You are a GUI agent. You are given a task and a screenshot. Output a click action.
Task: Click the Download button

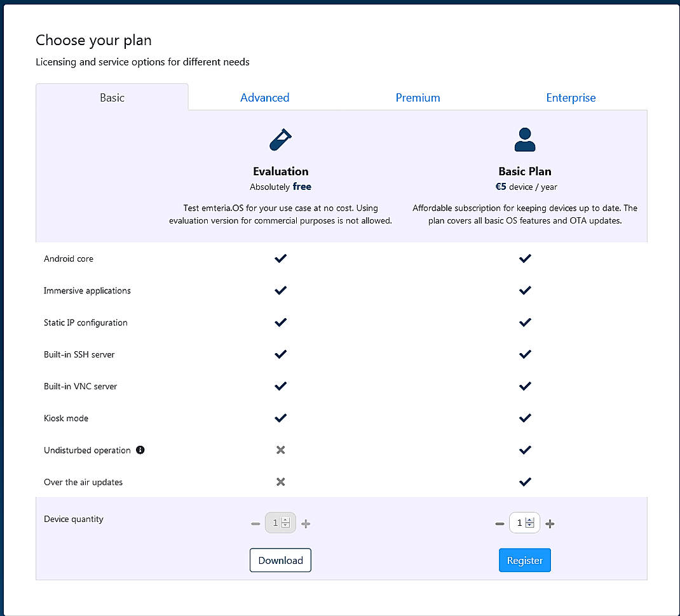281,560
